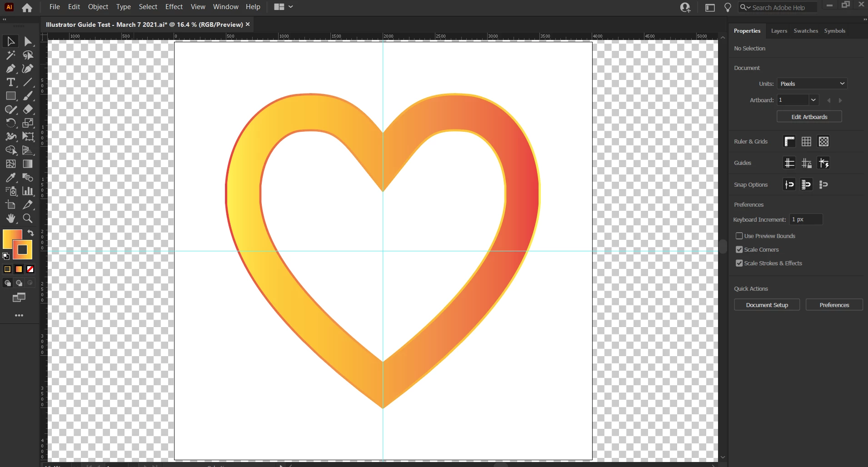The image size is (868, 467).
Task: Toggle Snap to Point option
Action: click(x=789, y=184)
